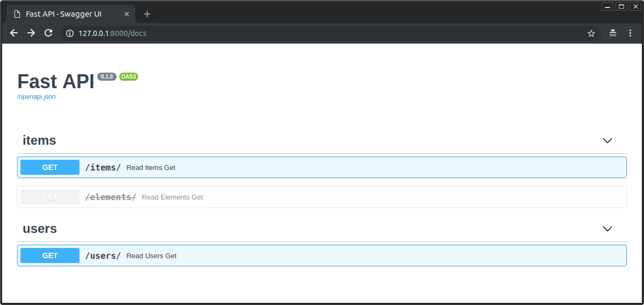Expand the deprecated /elements/ operation
This screenshot has width=644, height=305.
point(322,197)
